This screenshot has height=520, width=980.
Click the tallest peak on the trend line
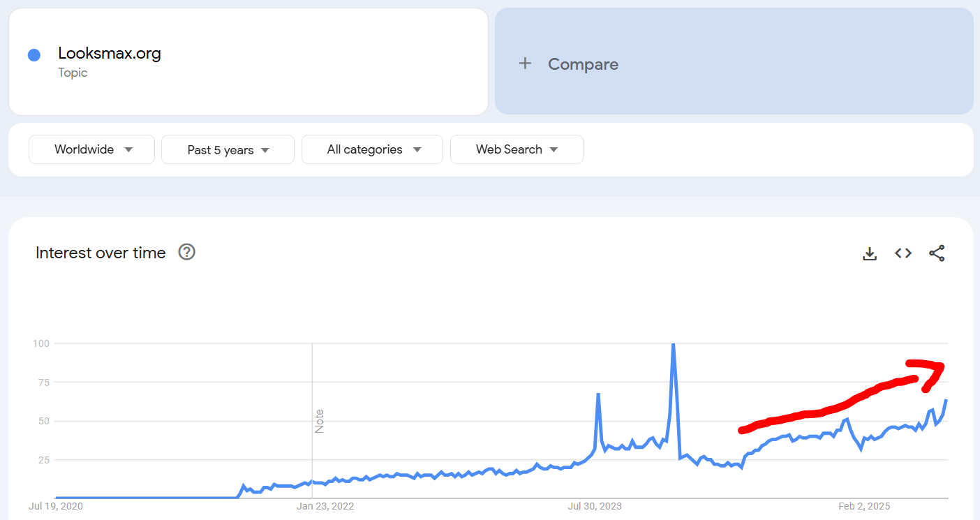(673, 344)
